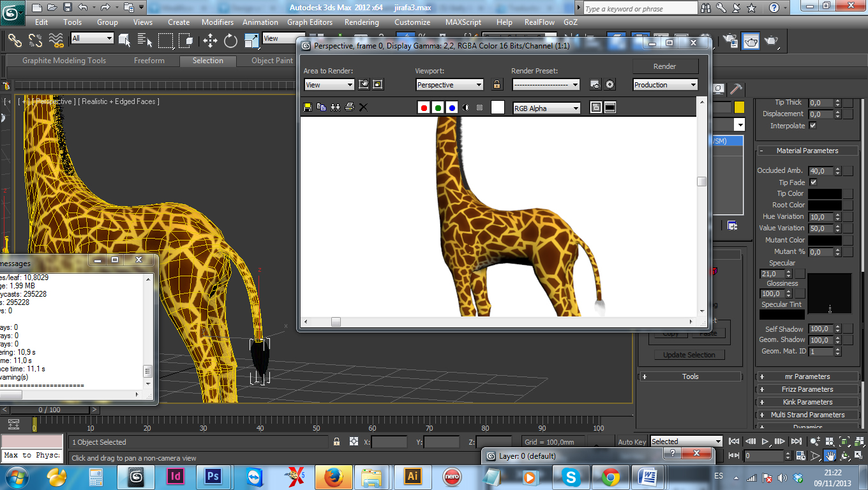Clear the rendered frame with X icon
The width and height of the screenshot is (868, 490).
[x=363, y=107]
